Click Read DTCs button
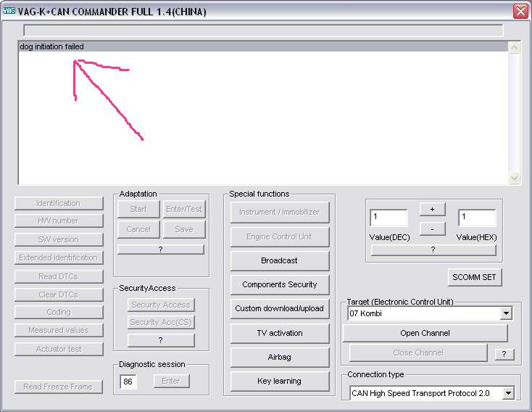The height and width of the screenshot is (412, 532). click(59, 276)
